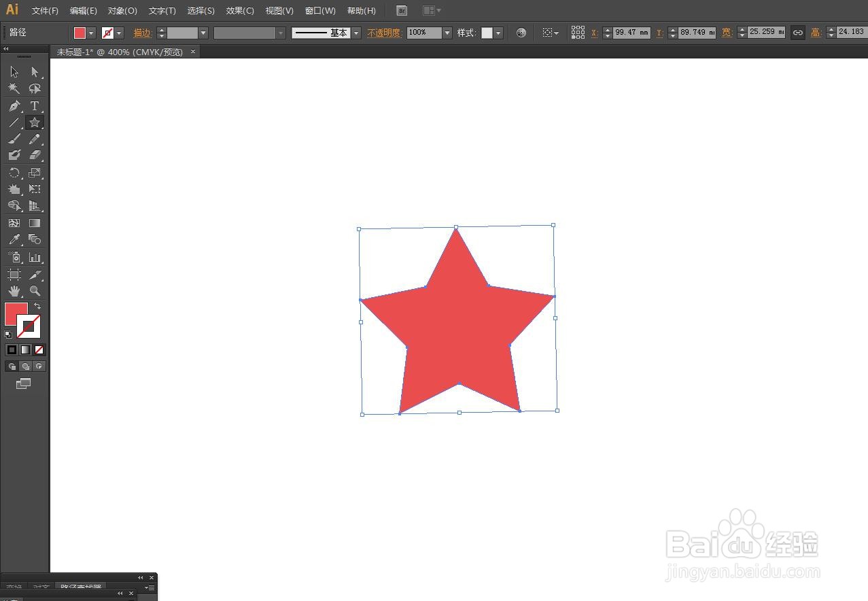Image resolution: width=868 pixels, height=601 pixels.
Task: Open the 对象(O) menu
Action: coord(122,11)
